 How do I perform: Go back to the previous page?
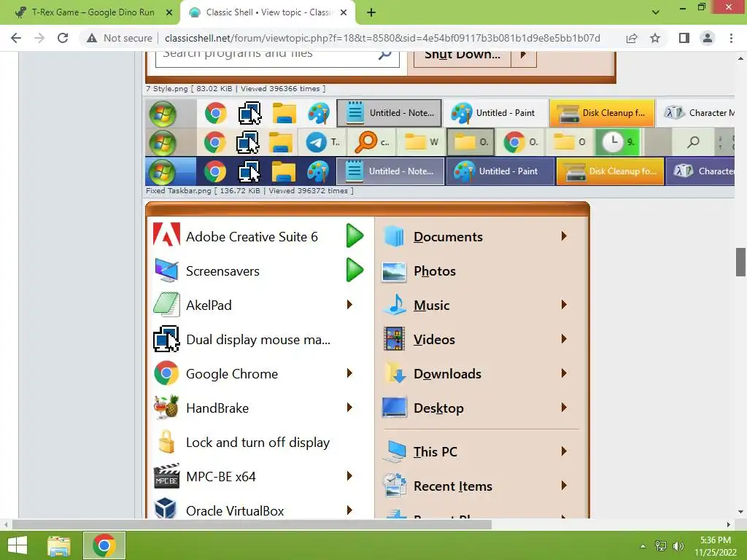[x=16, y=38]
